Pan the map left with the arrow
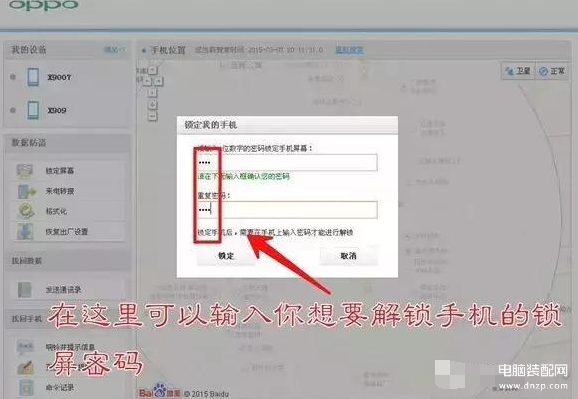The height and width of the screenshot is (399, 578). pyautogui.click(x=147, y=80)
